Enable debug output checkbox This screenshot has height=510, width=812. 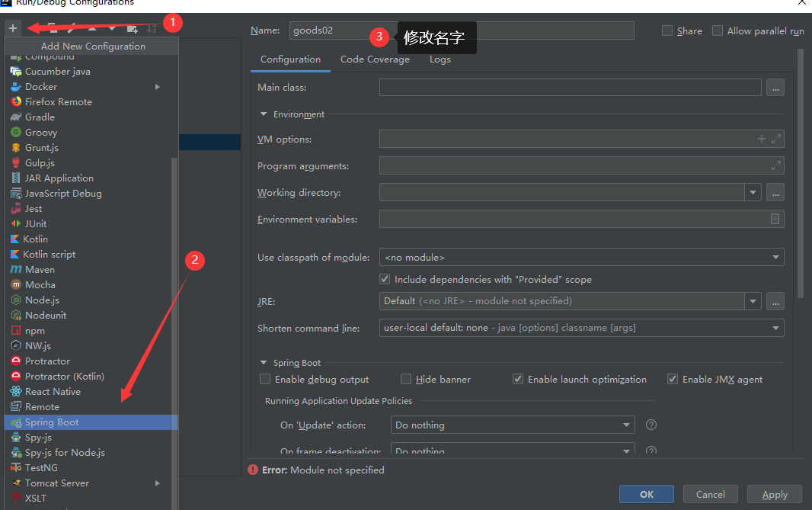pos(265,380)
